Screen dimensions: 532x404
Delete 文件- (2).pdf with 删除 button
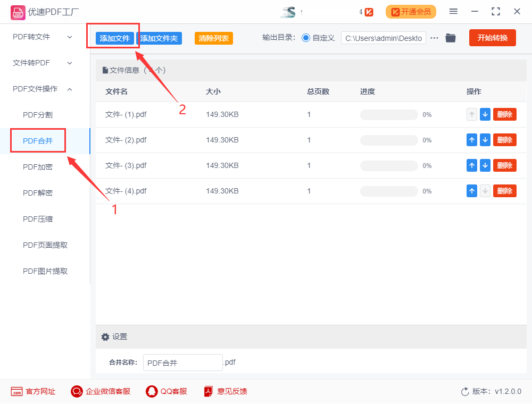[505, 140]
